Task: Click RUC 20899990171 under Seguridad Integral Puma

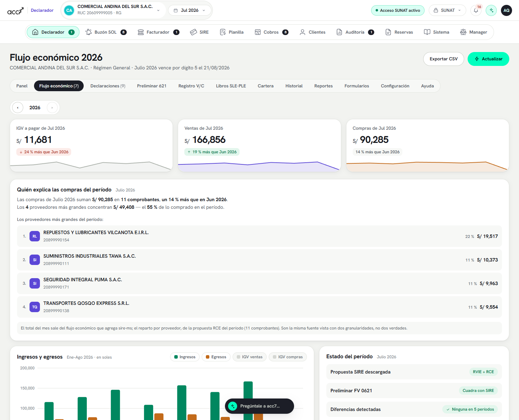Action: (x=56, y=287)
